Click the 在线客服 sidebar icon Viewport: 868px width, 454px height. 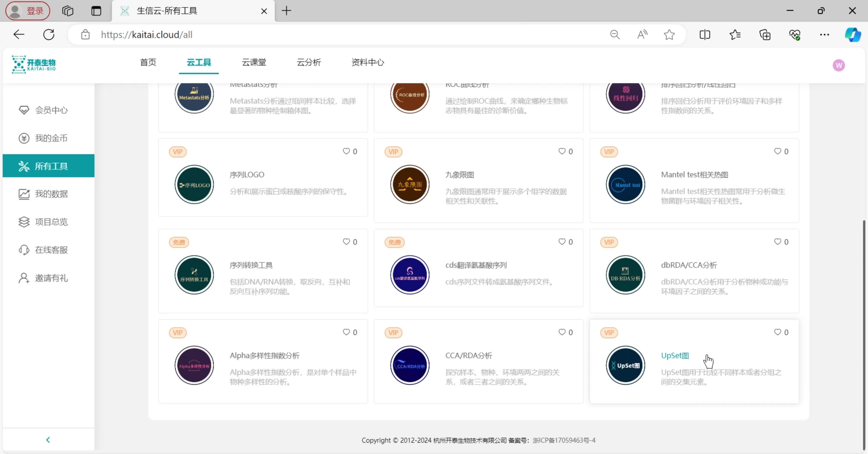pyautogui.click(x=24, y=249)
